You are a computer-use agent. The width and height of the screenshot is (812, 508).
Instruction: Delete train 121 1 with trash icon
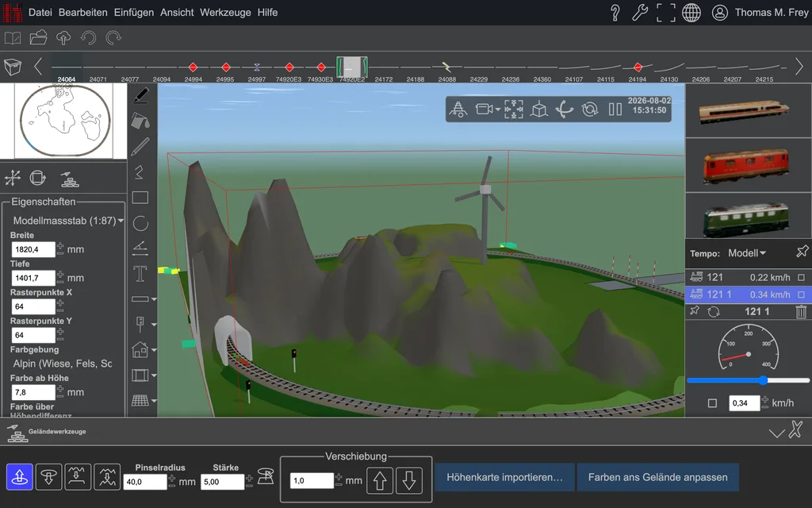click(801, 311)
